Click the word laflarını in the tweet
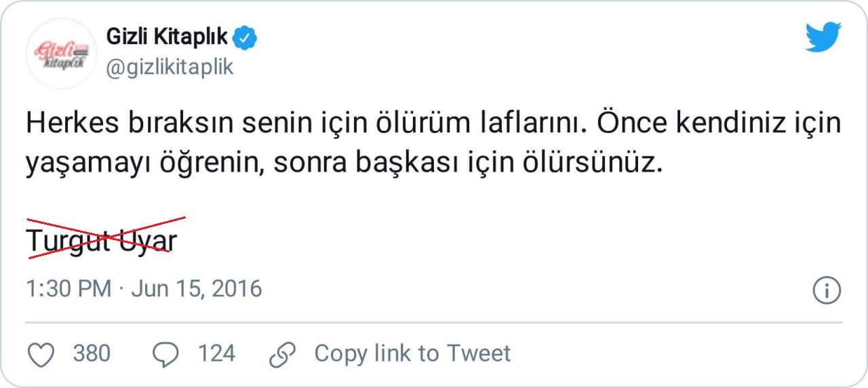The image size is (868, 388). [x=540, y=125]
